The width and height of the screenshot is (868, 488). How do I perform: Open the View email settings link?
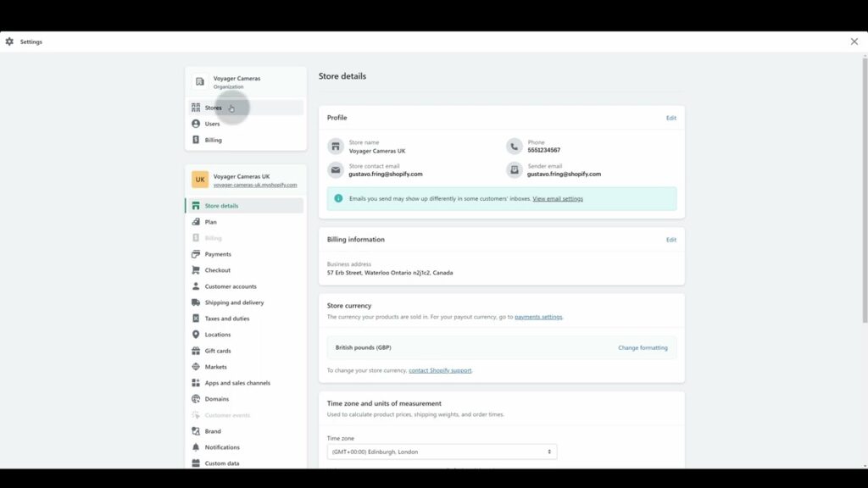click(558, 199)
